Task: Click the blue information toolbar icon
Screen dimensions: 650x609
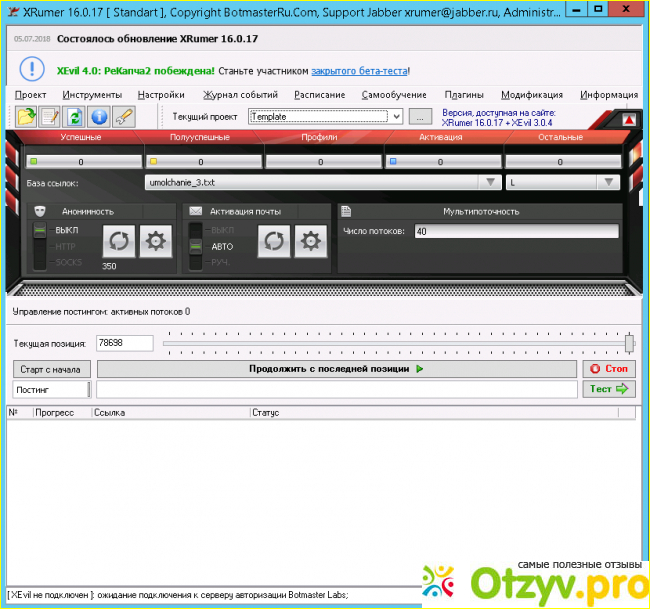Action: 99,116
